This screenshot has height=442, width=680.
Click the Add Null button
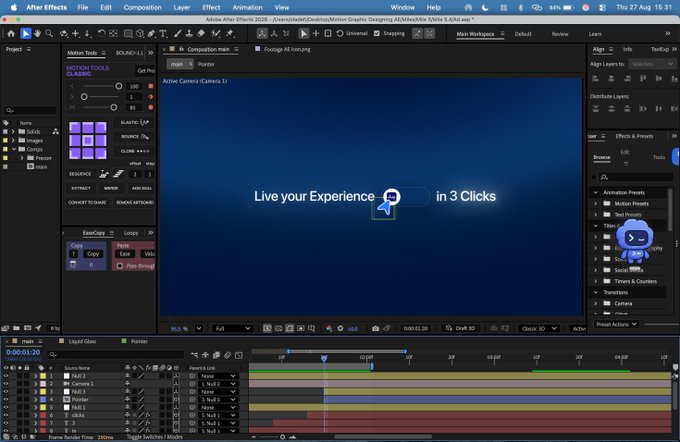click(x=142, y=188)
